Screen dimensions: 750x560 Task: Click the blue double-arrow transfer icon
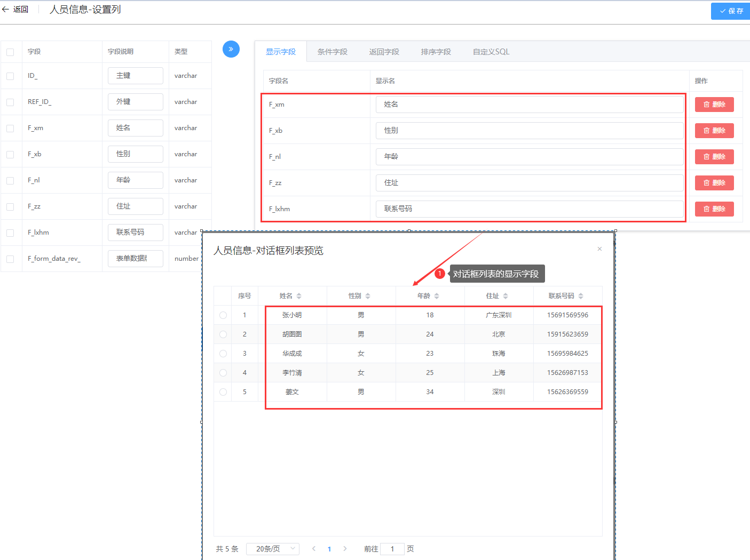[231, 49]
